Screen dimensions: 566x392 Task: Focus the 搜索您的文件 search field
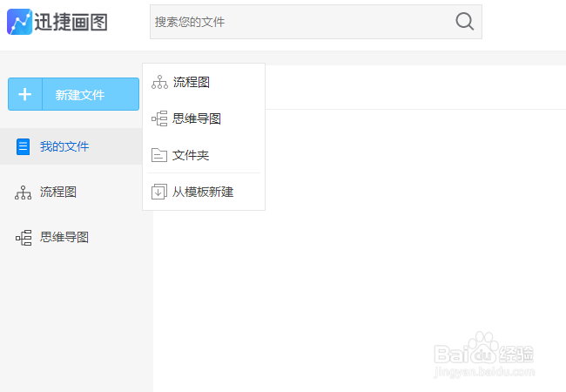[x=316, y=22]
